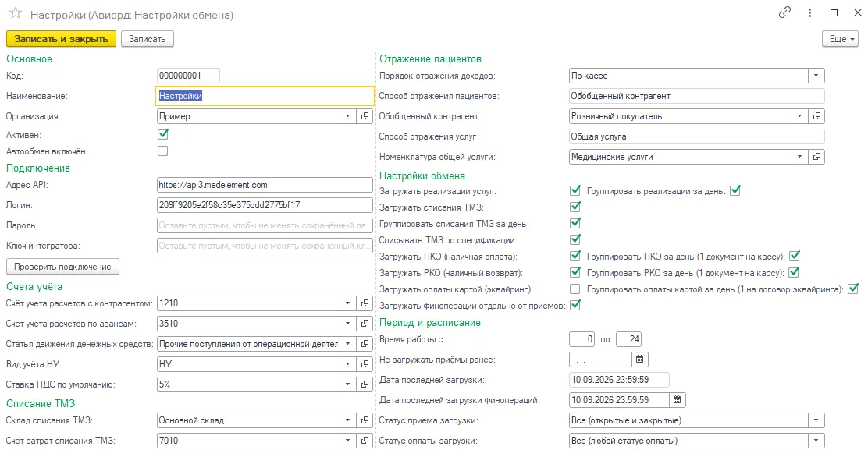The width and height of the screenshot is (868, 457).
Task: Open the 'Еще' menu
Action: point(841,39)
